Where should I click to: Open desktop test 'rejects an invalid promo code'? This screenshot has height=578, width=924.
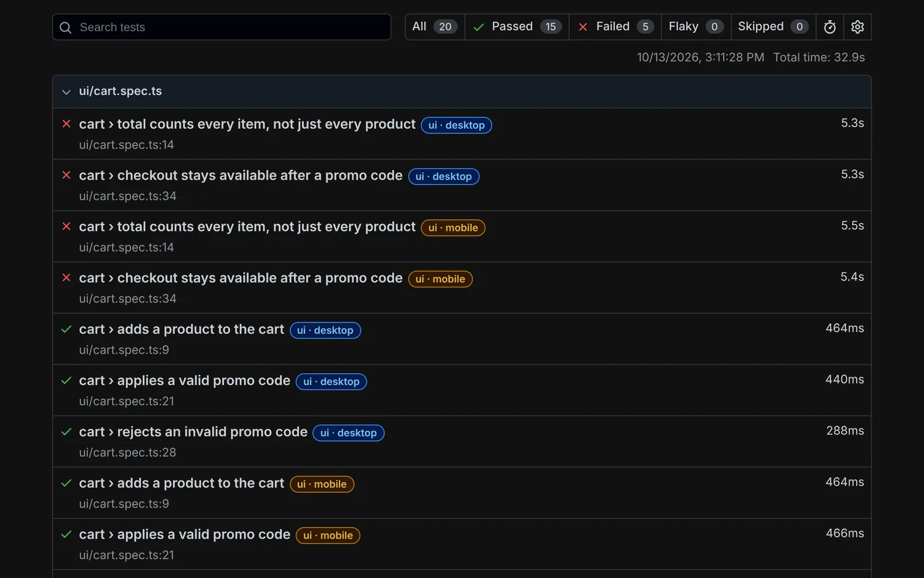coord(193,432)
